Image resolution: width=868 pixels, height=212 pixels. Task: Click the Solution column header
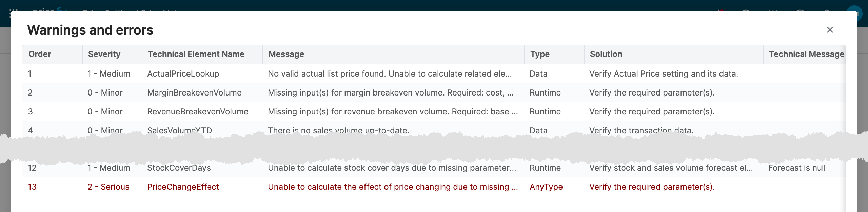(606, 54)
